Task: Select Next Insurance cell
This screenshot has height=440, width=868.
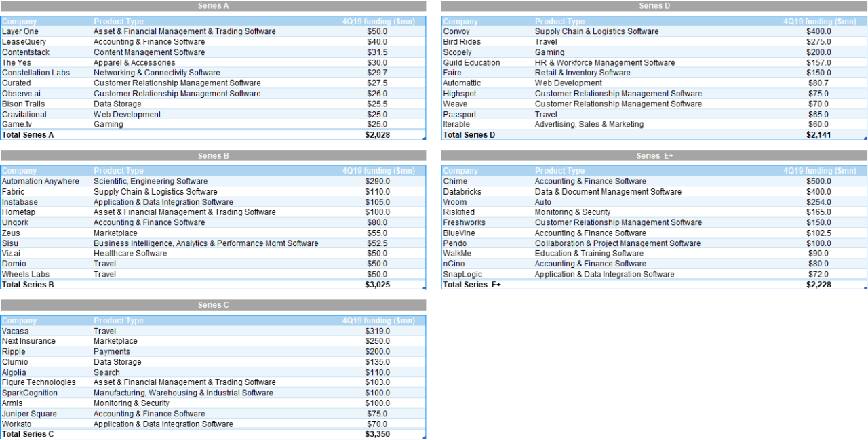Action: click(28, 342)
